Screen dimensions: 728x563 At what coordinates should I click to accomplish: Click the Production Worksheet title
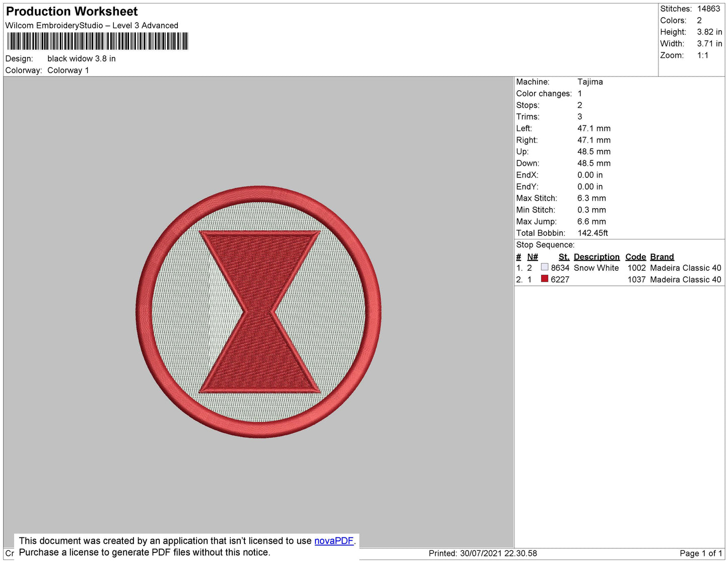point(72,12)
